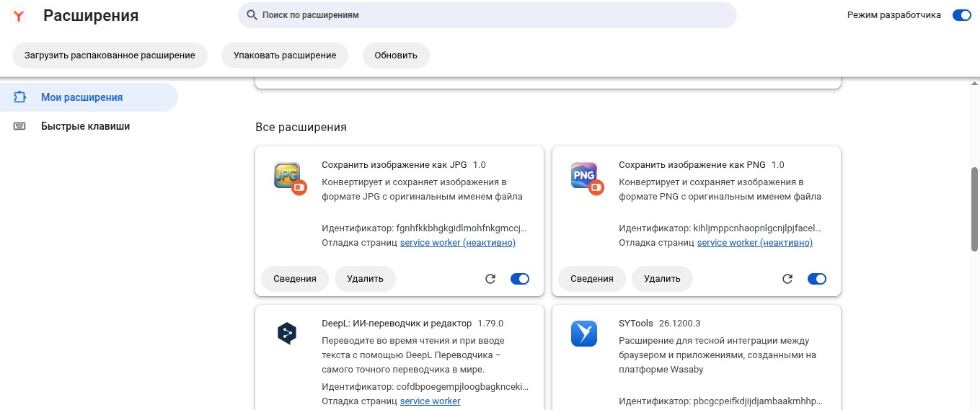Click the SYTools extension icon
This screenshot has width=980, height=410.
point(584,333)
